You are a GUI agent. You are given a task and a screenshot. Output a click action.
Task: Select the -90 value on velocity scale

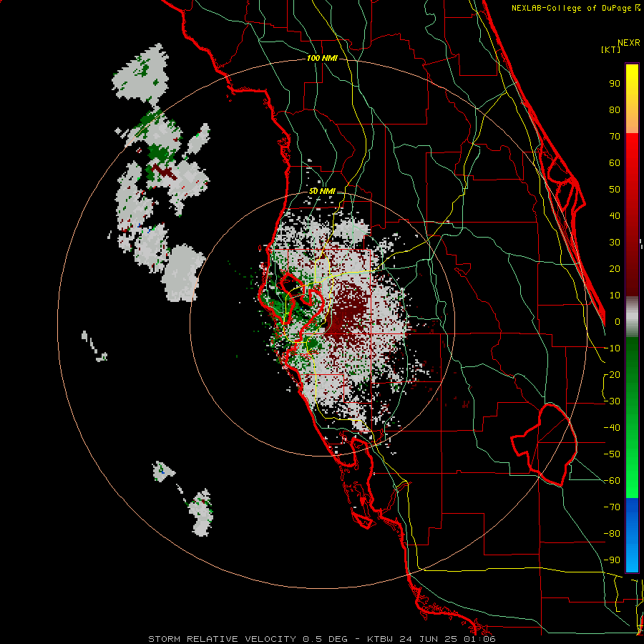click(612, 560)
